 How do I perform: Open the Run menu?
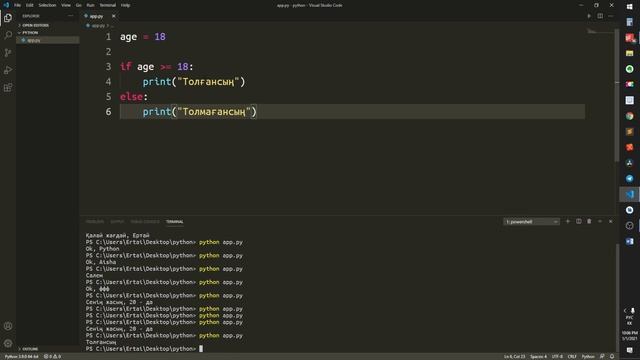[90, 5]
